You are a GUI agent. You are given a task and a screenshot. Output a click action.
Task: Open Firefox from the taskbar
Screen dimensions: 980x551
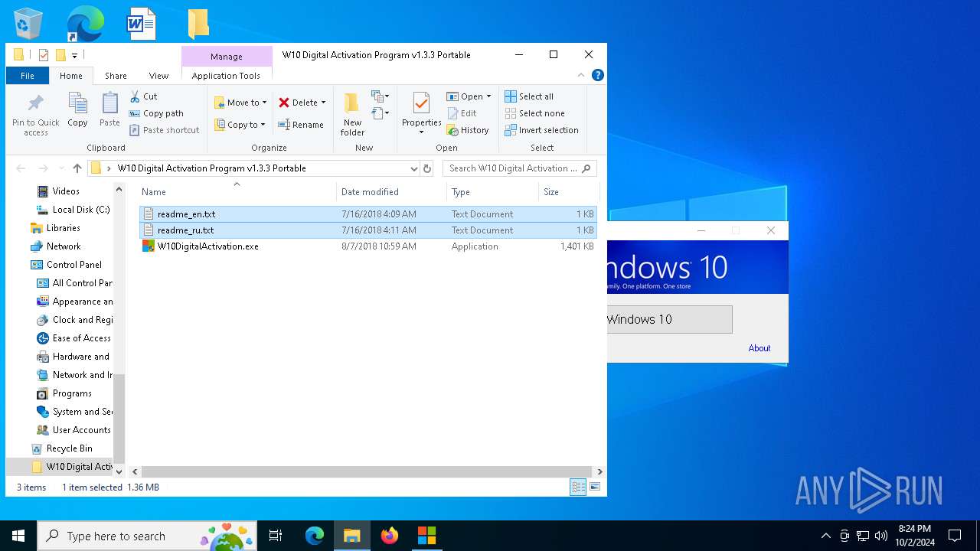390,536
